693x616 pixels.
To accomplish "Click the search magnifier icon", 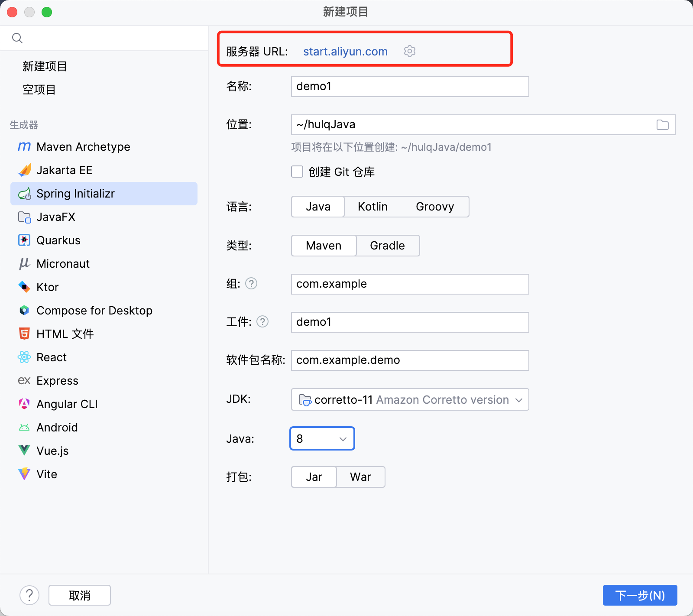I will [17, 38].
